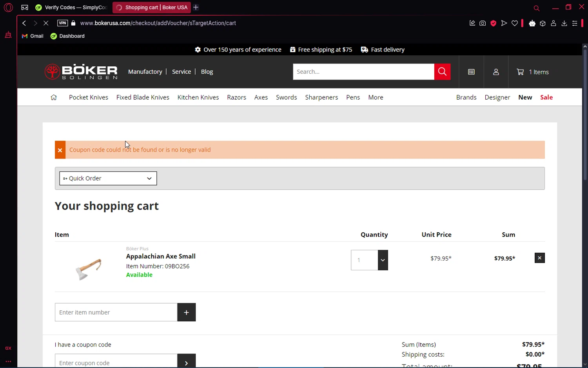Open Pocket Knives category
This screenshot has width=588, height=368.
click(x=89, y=97)
